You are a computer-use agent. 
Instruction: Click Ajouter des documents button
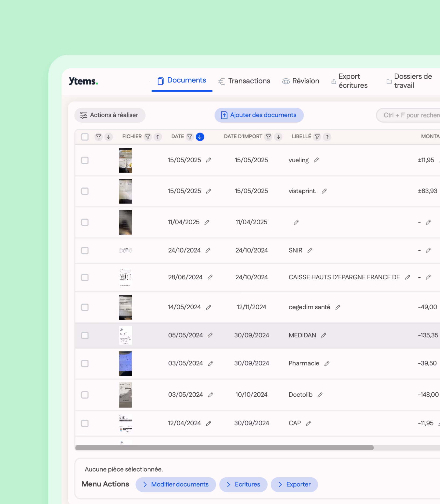pyautogui.click(x=259, y=115)
